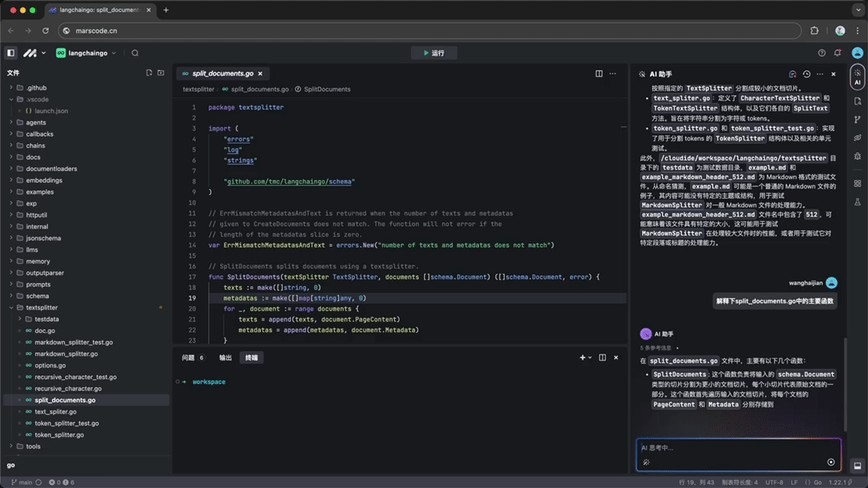
Task: Stop AI generation button in chat input
Action: 831,462
